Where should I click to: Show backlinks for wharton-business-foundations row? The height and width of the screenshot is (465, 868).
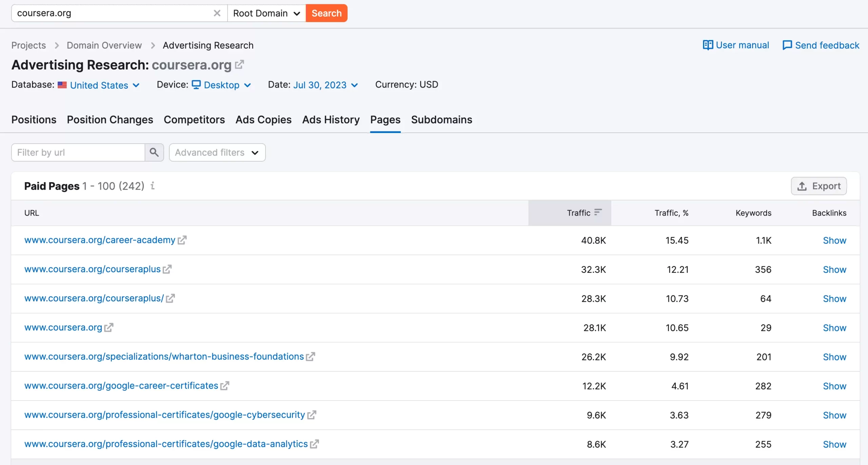pyautogui.click(x=834, y=357)
